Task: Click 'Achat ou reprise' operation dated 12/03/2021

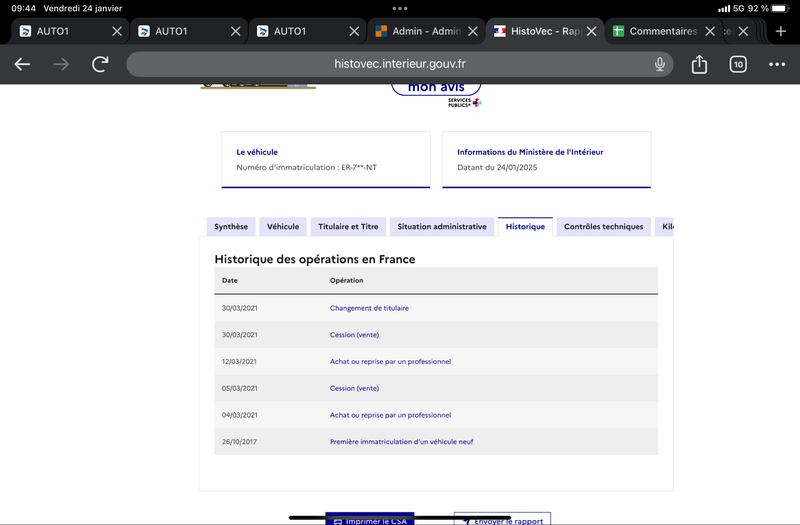Action: point(390,361)
